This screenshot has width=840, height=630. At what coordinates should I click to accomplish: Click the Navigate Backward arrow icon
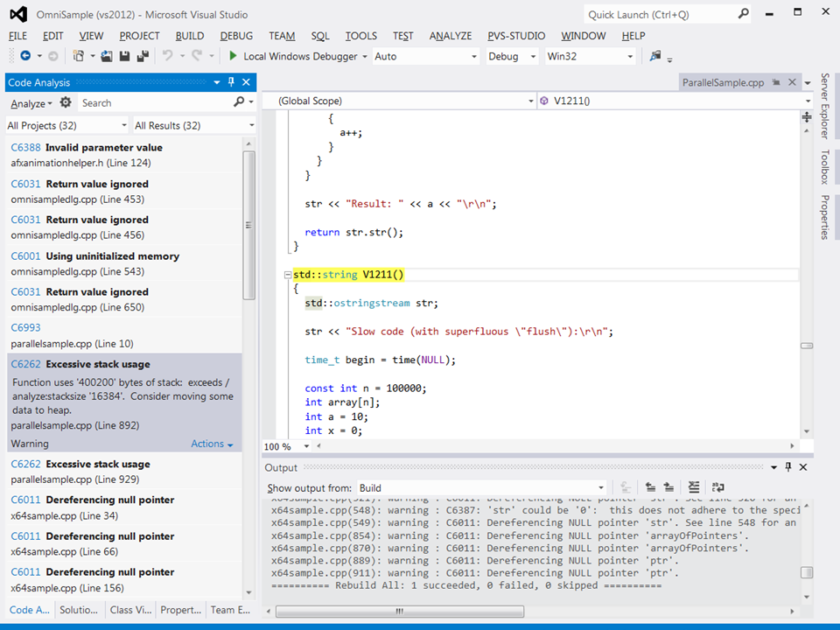pyautogui.click(x=25, y=56)
